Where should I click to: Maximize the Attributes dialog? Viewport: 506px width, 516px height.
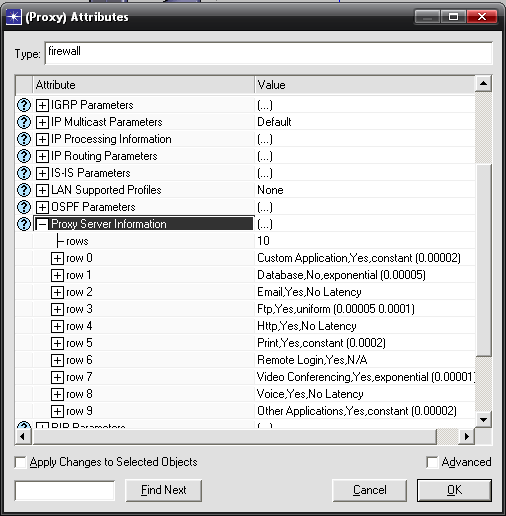(x=453, y=16)
